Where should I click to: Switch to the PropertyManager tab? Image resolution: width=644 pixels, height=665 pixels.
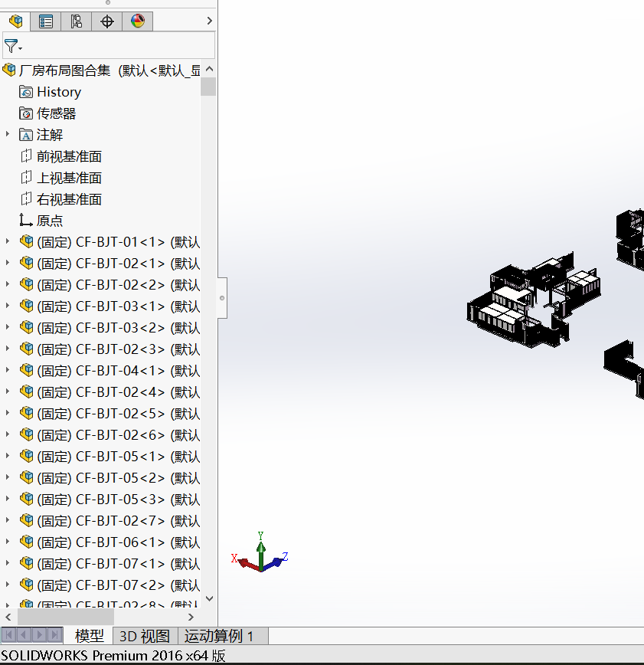pyautogui.click(x=46, y=21)
